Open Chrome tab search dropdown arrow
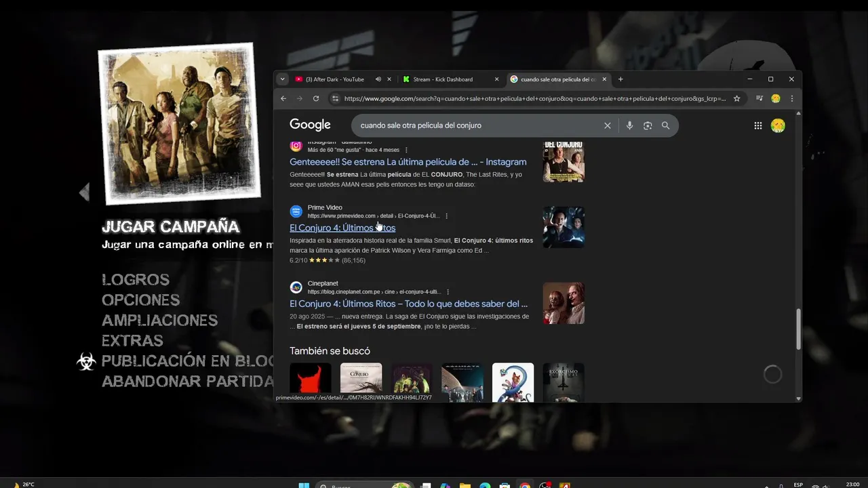Image resolution: width=868 pixels, height=488 pixels. click(x=283, y=79)
